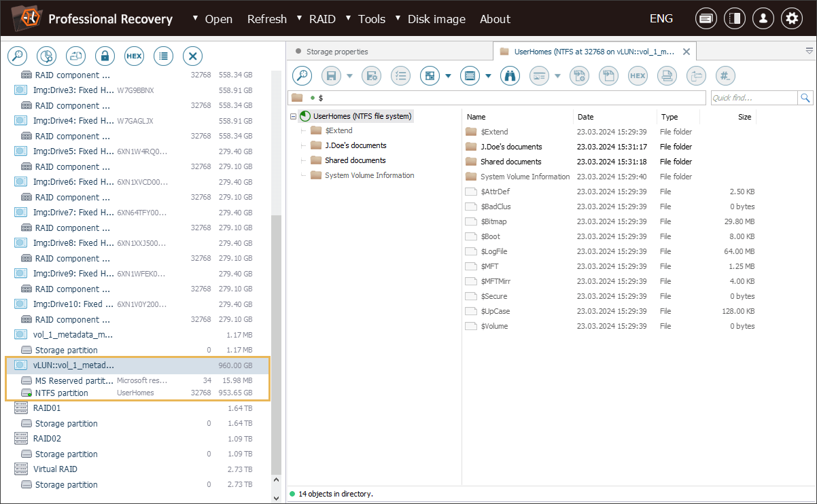Viewport: 817px width, 504px height.
Task: Select the $MFT file row
Action: click(x=610, y=266)
